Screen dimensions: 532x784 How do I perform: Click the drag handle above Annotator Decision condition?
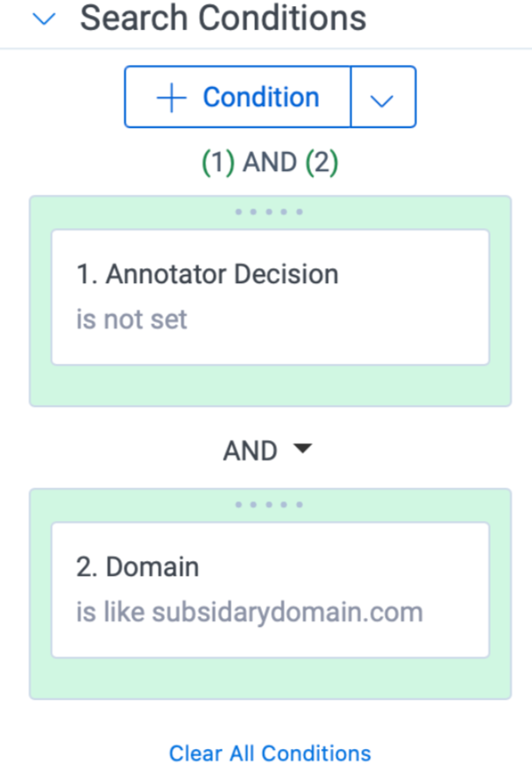pyautogui.click(x=270, y=210)
